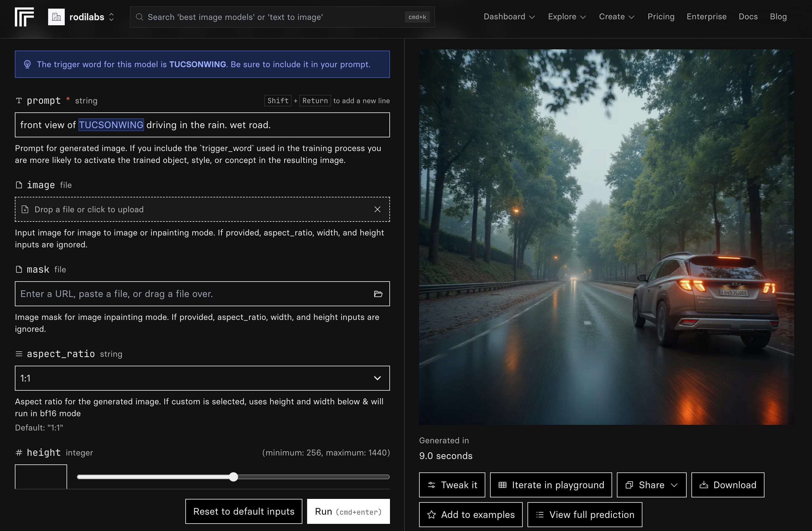Click the rodilabs organization avatar icon
Image resolution: width=812 pixels, height=531 pixels.
pyautogui.click(x=56, y=17)
